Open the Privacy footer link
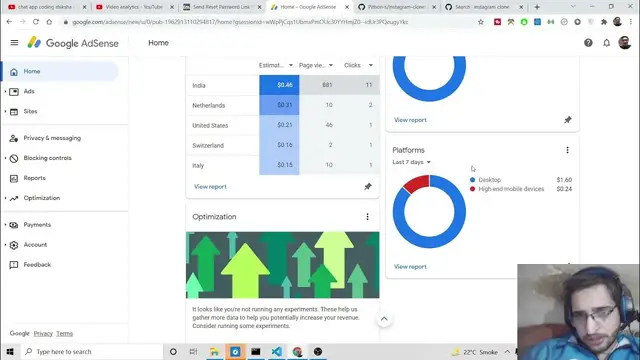 [x=43, y=333]
